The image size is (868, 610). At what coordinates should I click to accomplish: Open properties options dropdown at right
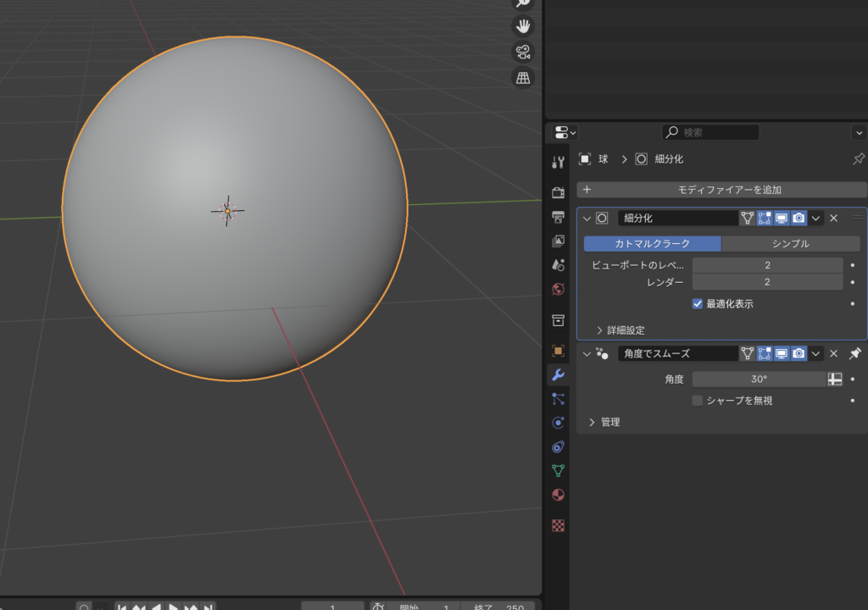[x=860, y=132]
